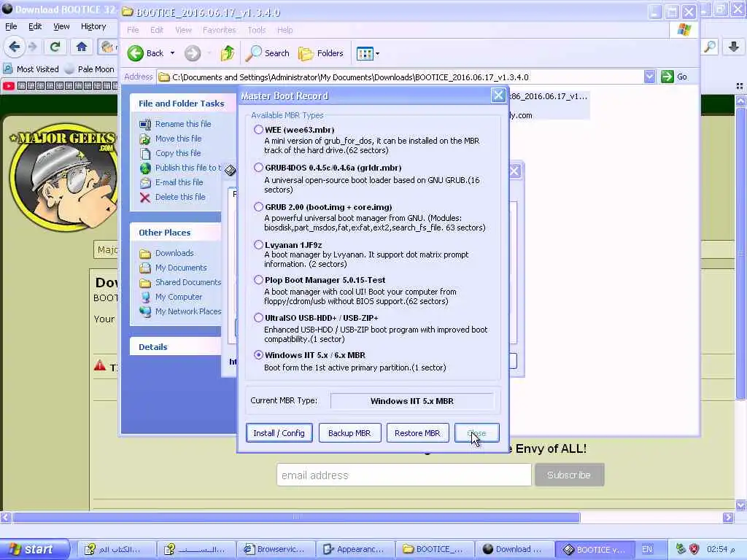Collapse the Other Places panel header
Image resolution: width=747 pixels, height=560 pixels.
(x=176, y=233)
